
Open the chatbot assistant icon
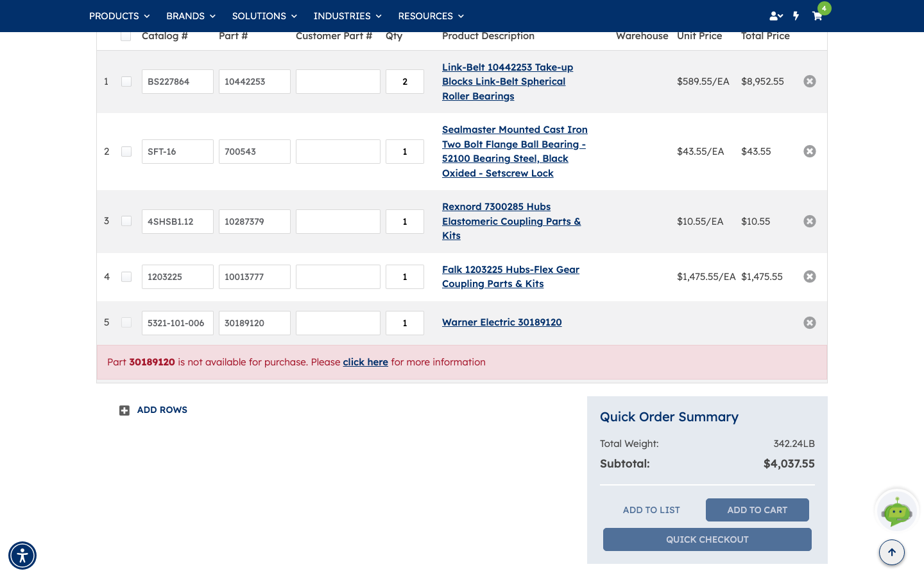[897, 511]
